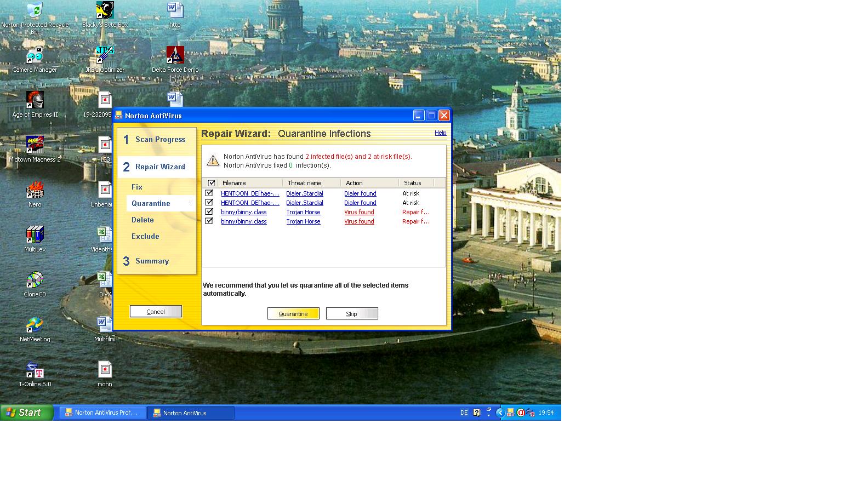Toggle the select-all checkbox in the table header

coord(212,183)
